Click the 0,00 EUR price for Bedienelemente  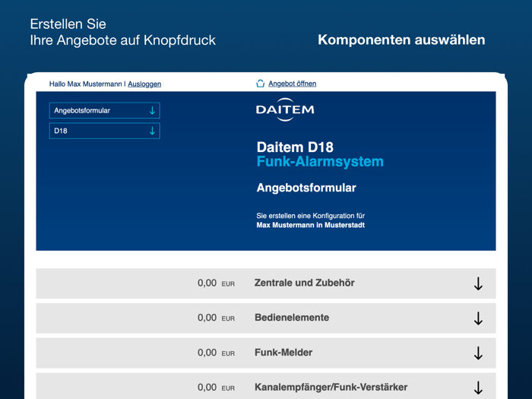216,318
